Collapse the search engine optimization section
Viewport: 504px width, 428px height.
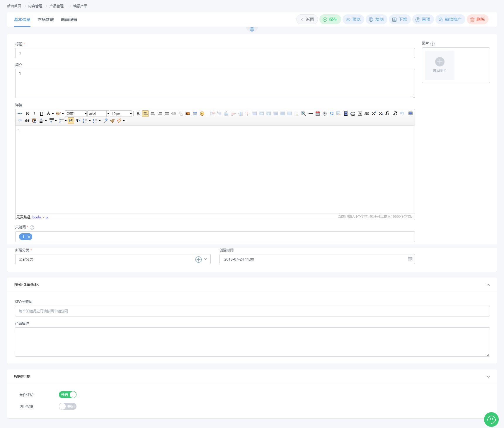coord(488,285)
